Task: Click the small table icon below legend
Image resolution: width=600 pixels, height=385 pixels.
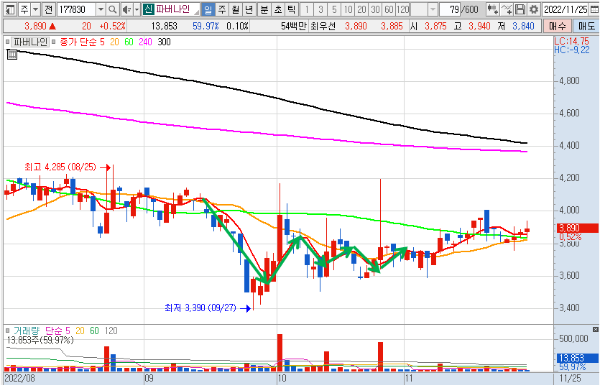Action: coord(12,55)
